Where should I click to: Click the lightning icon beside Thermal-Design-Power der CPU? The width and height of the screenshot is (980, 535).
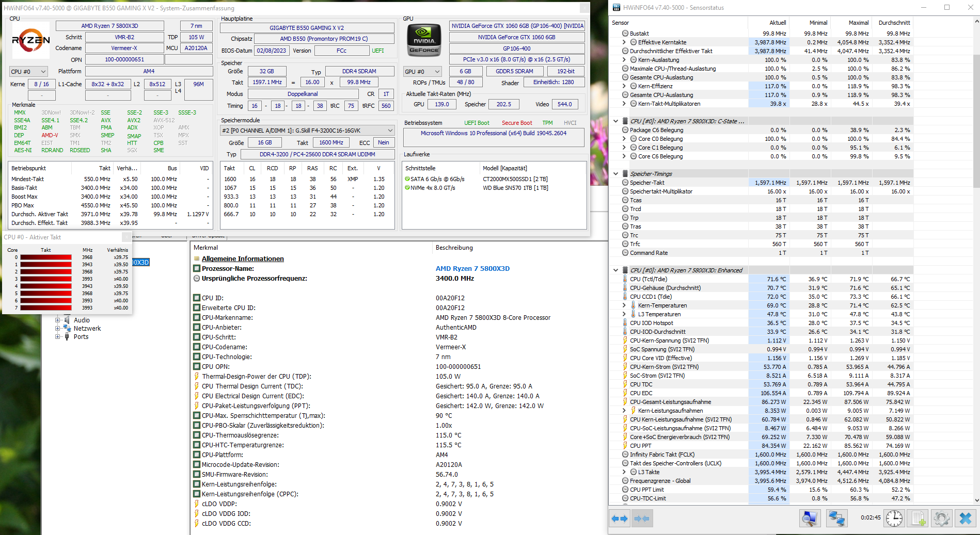point(197,377)
